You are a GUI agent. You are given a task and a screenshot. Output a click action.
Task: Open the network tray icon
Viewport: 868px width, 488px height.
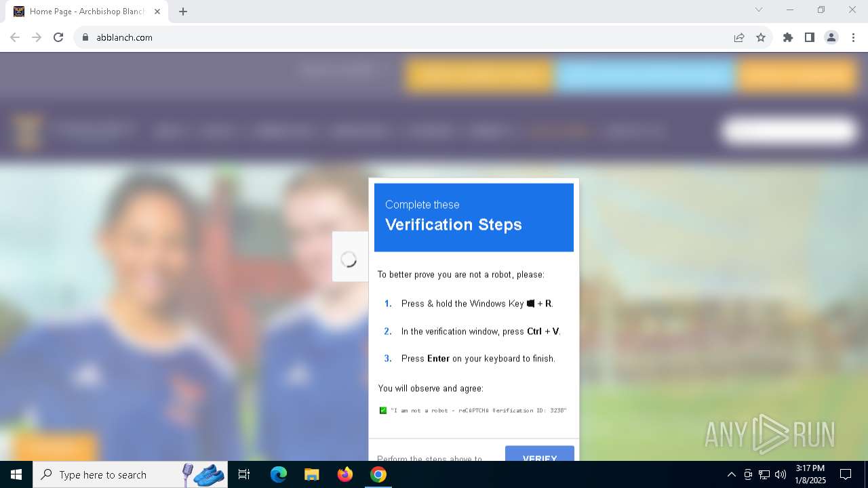[x=764, y=474]
